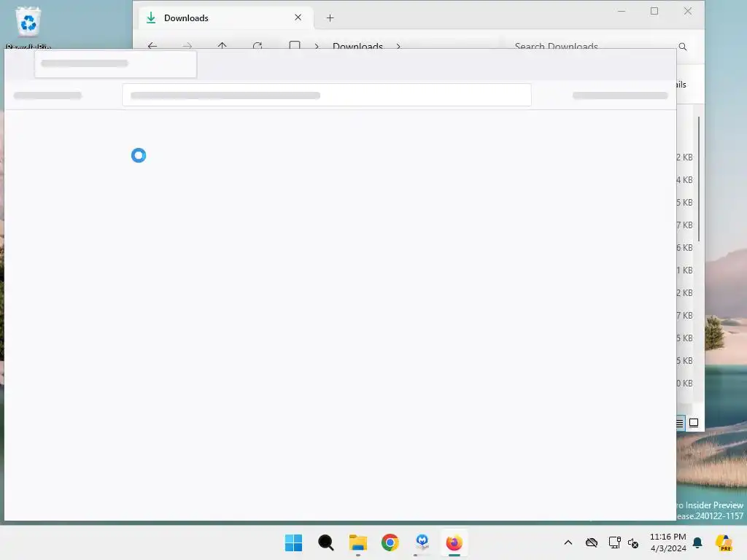
Task: Open taskbar Search
Action: (326, 542)
